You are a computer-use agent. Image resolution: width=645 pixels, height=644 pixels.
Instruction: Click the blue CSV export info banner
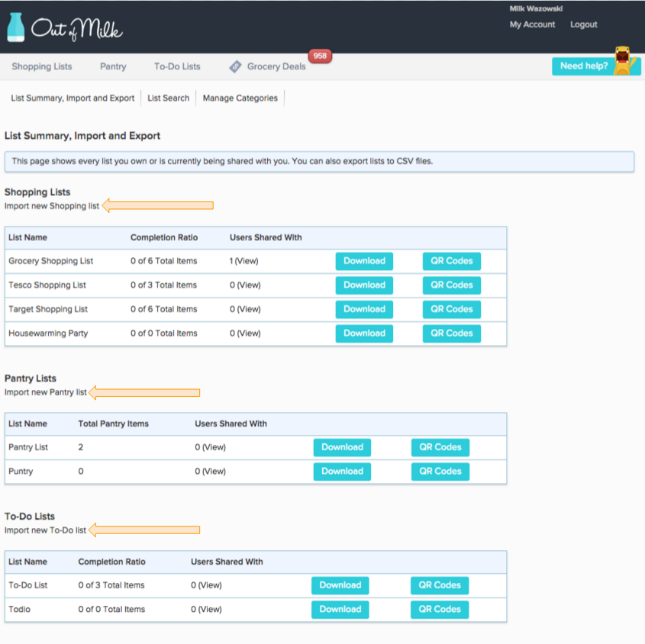coord(319,162)
